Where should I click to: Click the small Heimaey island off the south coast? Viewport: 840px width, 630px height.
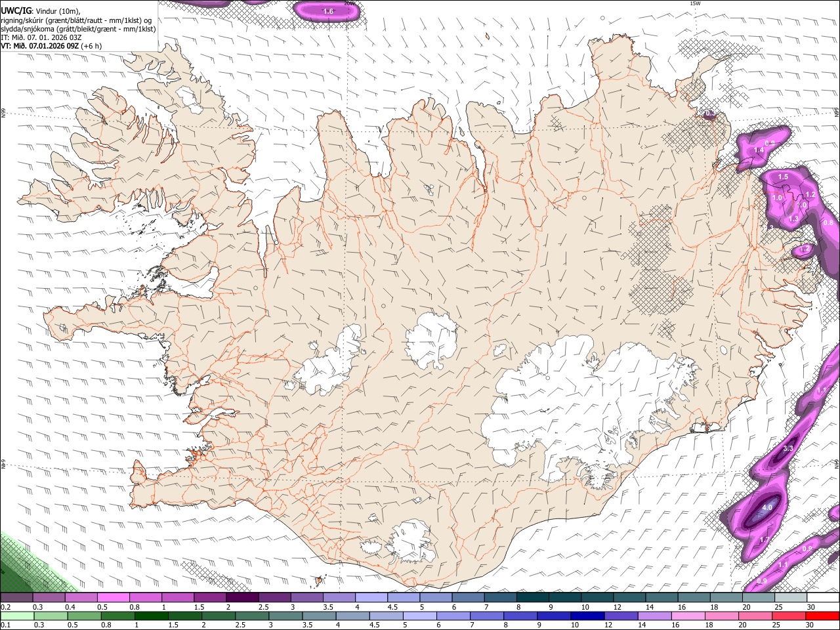[x=320, y=580]
